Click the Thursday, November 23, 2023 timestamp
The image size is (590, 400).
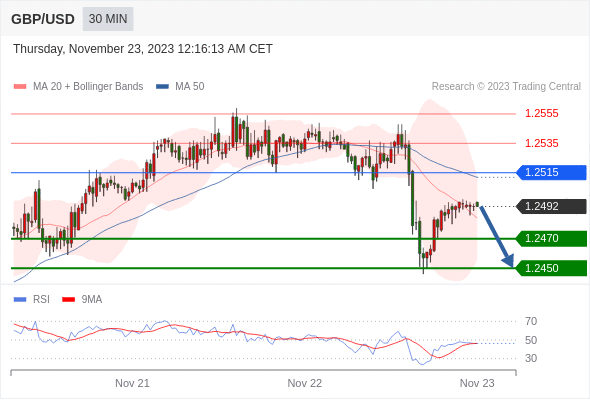pyautogui.click(x=143, y=49)
